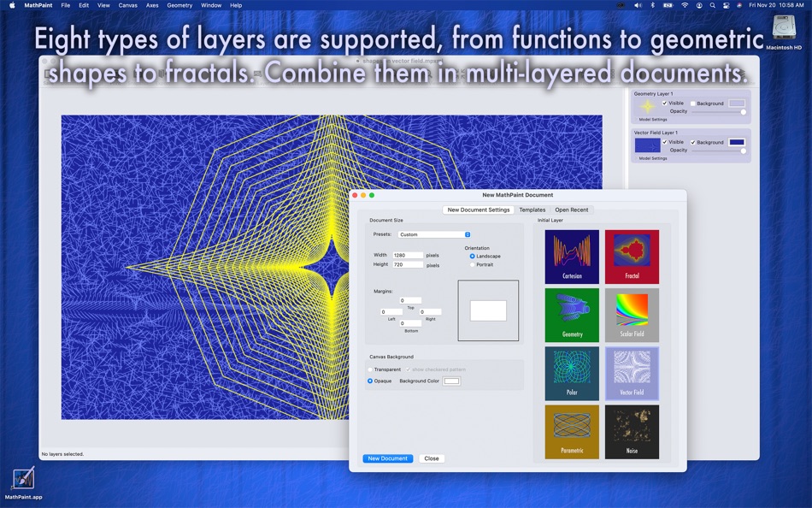Click the Bottom margin field
This screenshot has width=812, height=508.
point(410,323)
